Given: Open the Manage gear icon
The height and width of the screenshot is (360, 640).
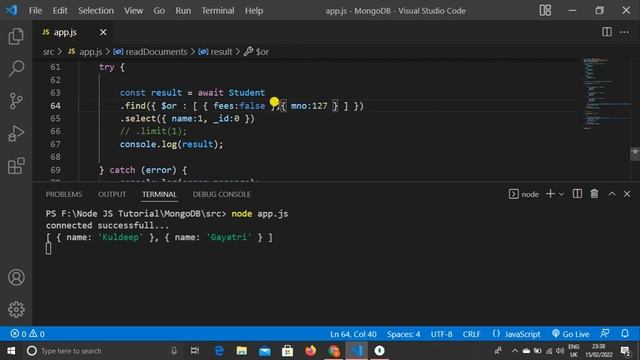Looking at the screenshot, I should (x=16, y=309).
